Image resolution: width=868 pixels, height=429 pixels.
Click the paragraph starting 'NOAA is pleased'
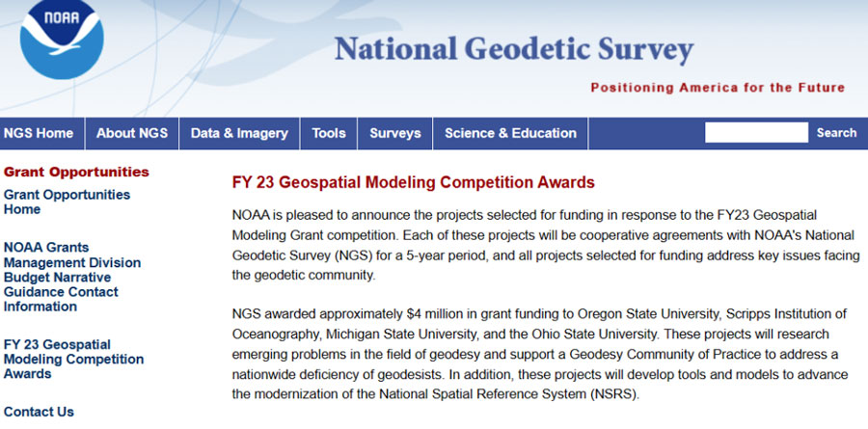(529, 244)
